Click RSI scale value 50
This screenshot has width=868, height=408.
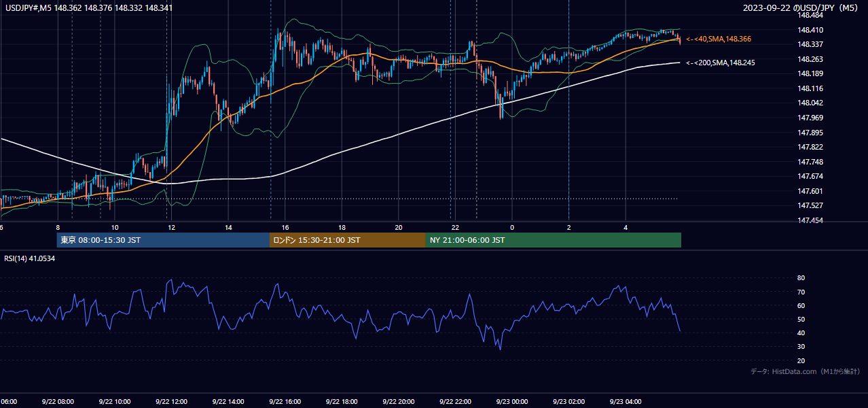tap(801, 319)
